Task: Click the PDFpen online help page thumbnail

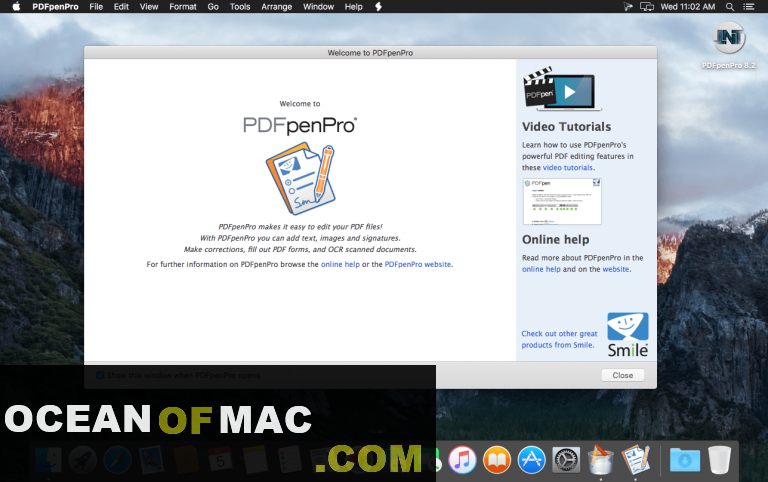Action: (562, 201)
